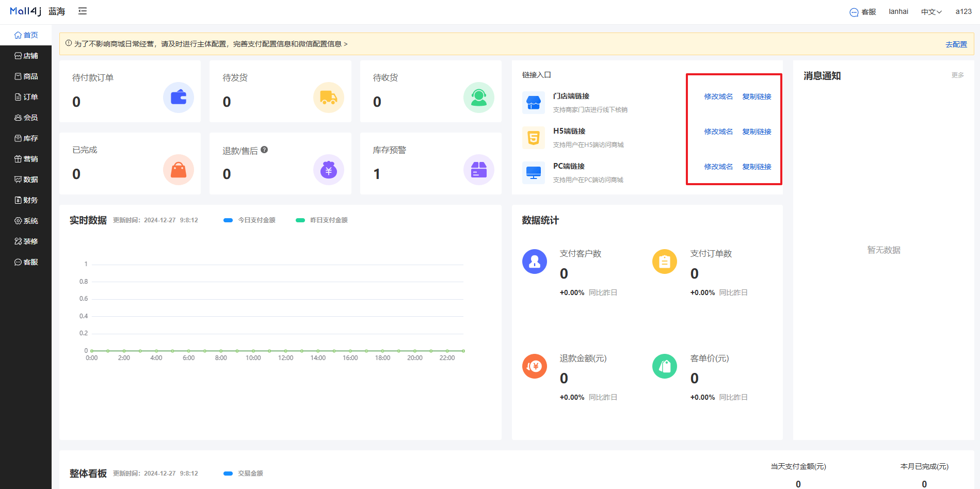Open the 首页 sidebar menu
This screenshot has height=489, width=980.
click(x=26, y=35)
